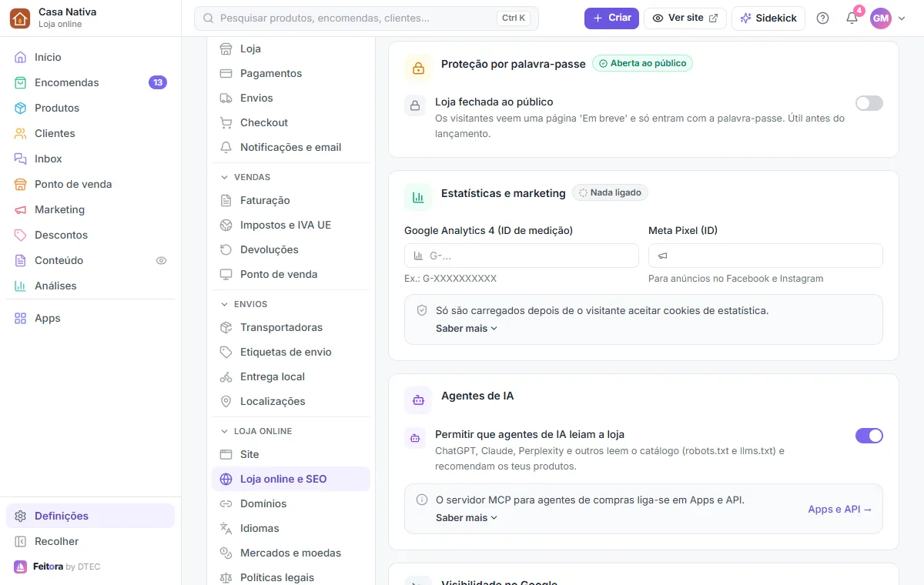Expand Saber mais under cookies notice
Screen dimensions: 924x585
tap(467, 328)
